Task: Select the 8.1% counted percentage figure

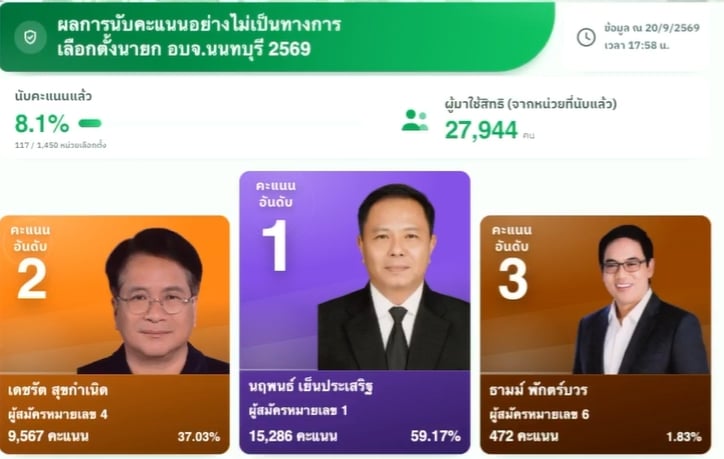Action: click(x=42, y=124)
